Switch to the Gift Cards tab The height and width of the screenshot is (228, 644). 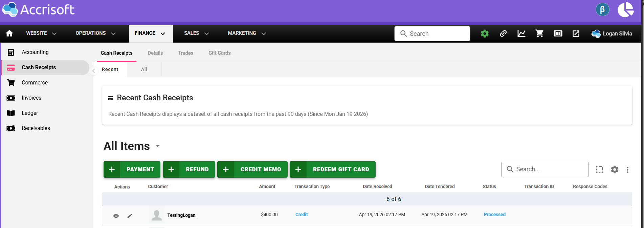click(219, 53)
